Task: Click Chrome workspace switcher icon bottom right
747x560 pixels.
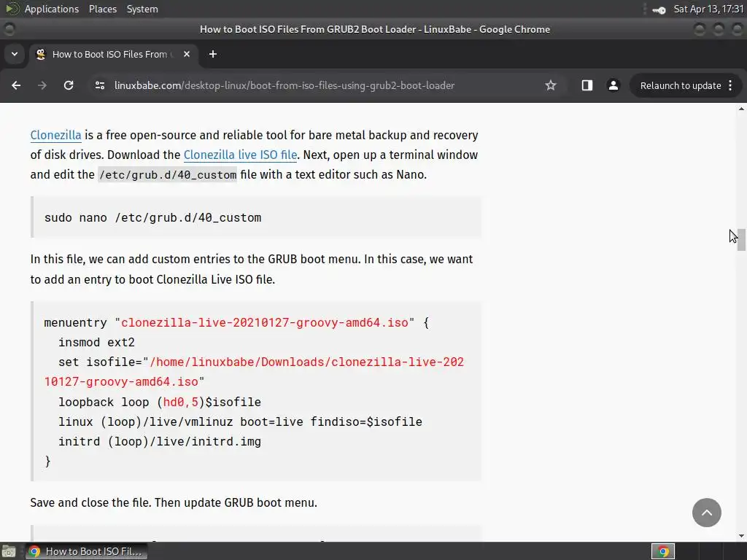Action: click(x=662, y=551)
